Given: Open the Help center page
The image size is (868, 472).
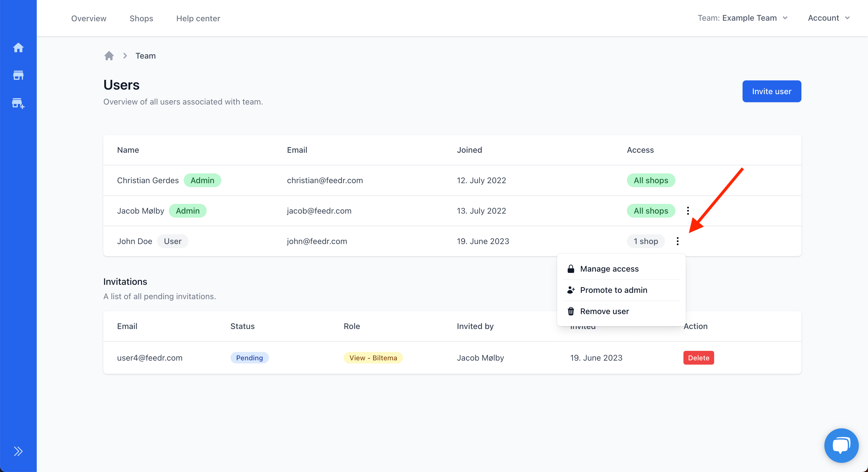Looking at the screenshot, I should [198, 18].
